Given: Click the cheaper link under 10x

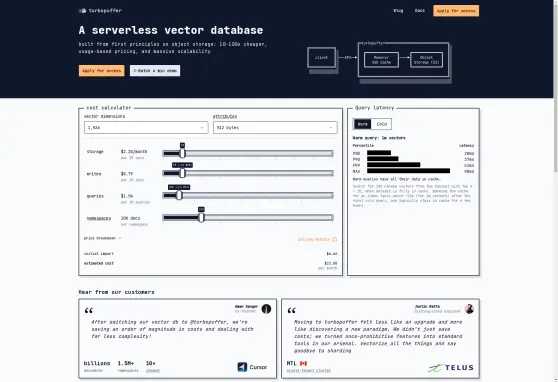Looking at the screenshot, I should click(153, 371).
